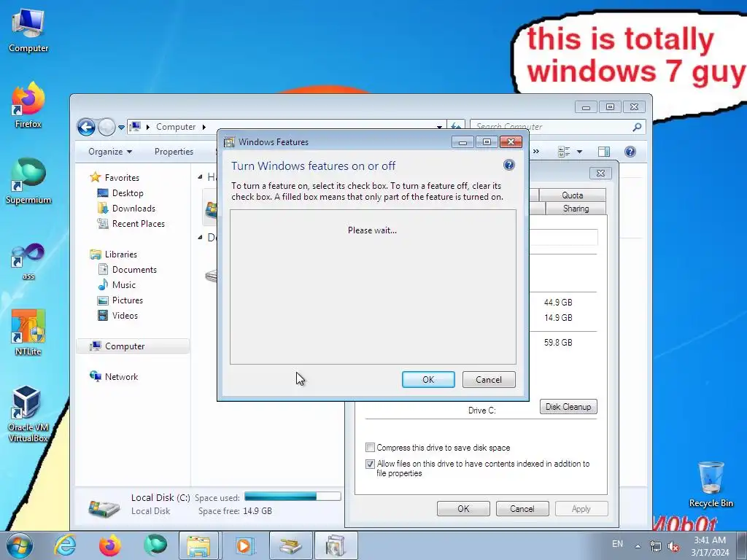Launch Internet Explorer from the taskbar
The height and width of the screenshot is (560, 747).
(65, 545)
